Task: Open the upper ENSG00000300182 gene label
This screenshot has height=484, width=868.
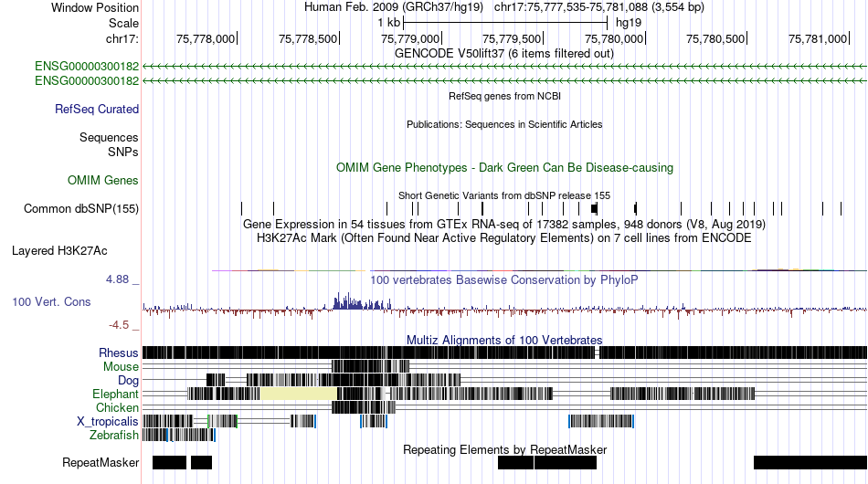Action: point(87,67)
